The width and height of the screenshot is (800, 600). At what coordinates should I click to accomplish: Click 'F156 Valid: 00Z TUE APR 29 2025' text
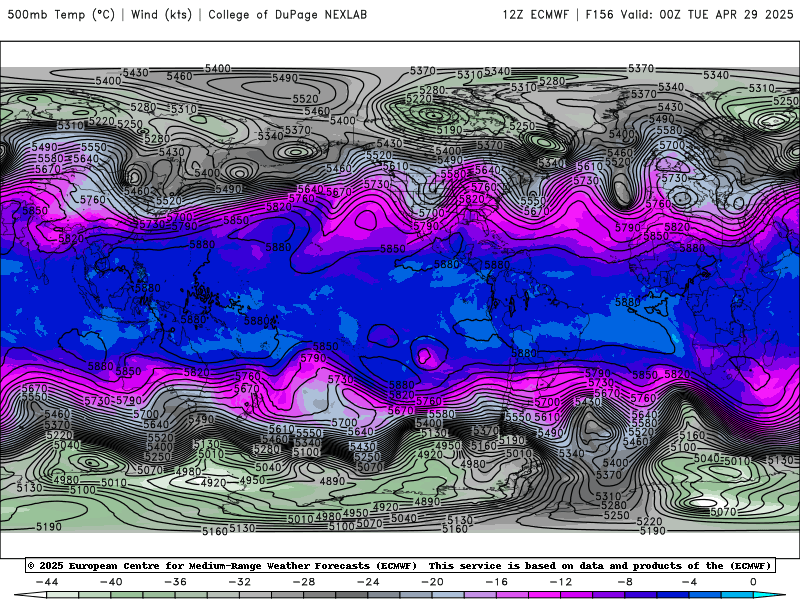(689, 15)
